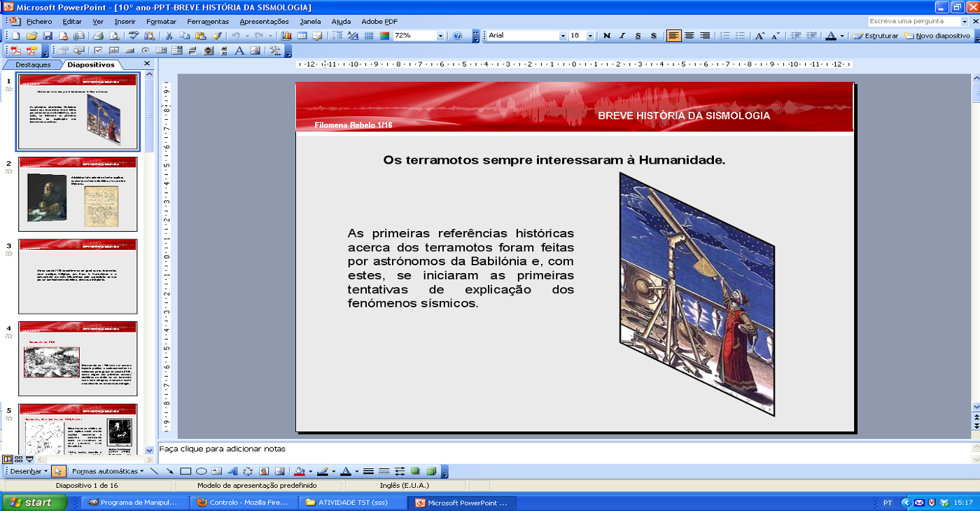
Task: Open the Desenhar drawing menu
Action: 29,471
